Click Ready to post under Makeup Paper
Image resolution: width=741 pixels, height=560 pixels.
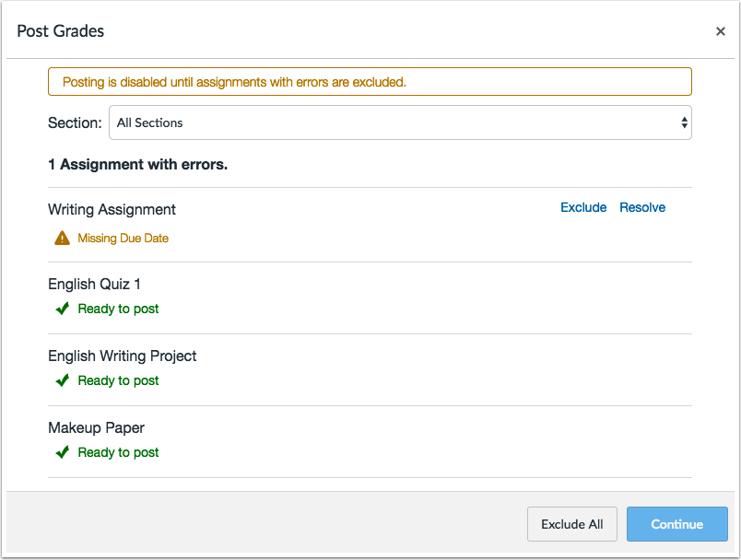(x=118, y=452)
